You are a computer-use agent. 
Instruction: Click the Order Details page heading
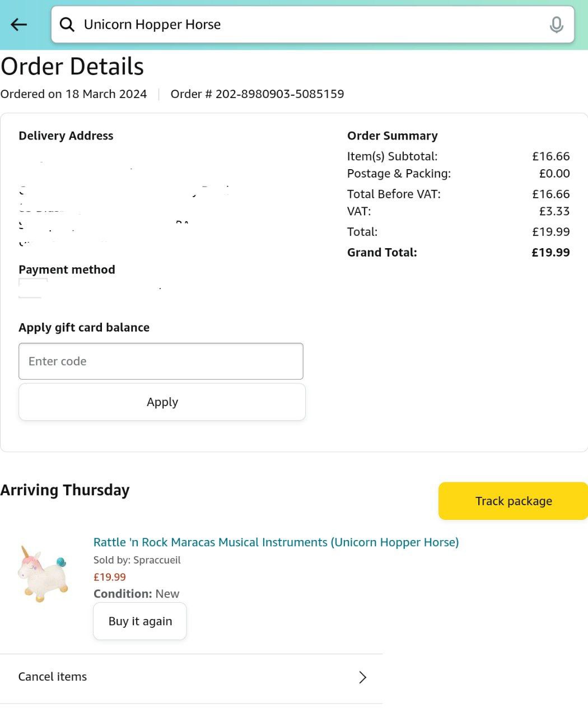(72, 67)
